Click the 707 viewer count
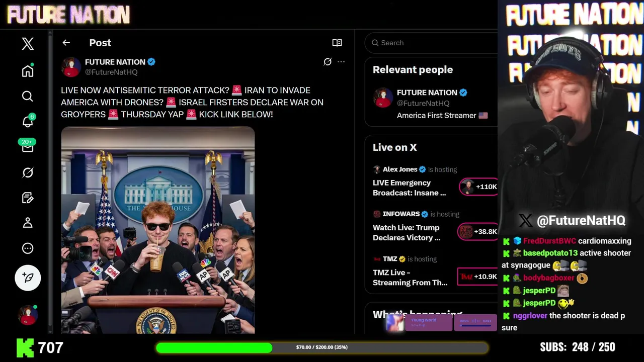 pos(51,347)
